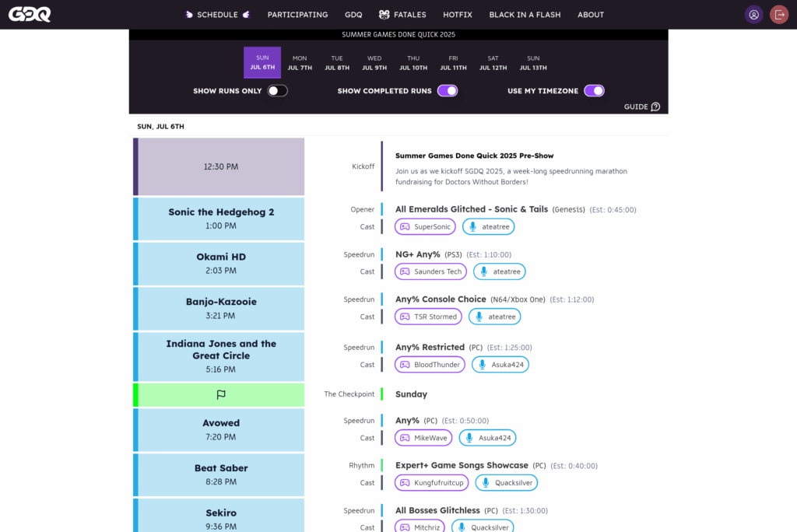Viewport: 797px width, 532px height.
Task: Open the user profile icon
Action: 753,15
